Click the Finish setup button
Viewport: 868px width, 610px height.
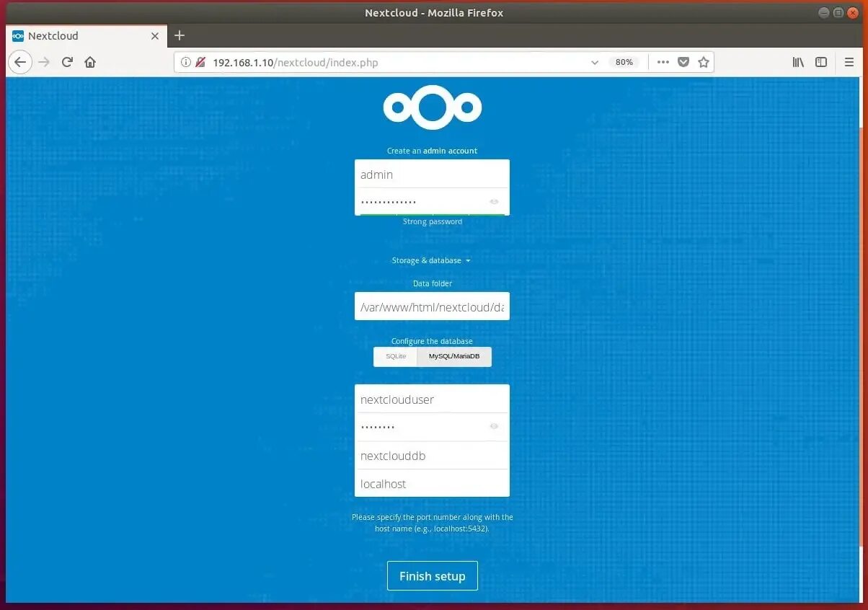click(432, 575)
